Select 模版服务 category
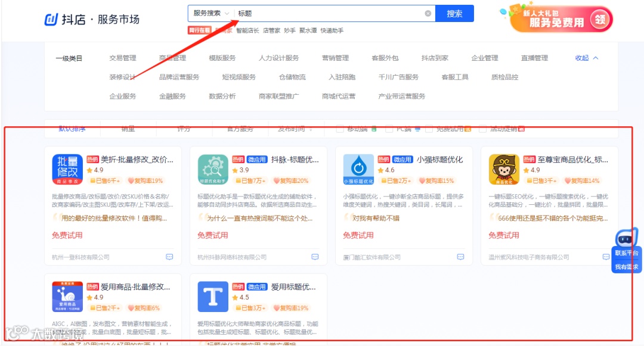Screen dimensions: 644x346 click(222, 58)
